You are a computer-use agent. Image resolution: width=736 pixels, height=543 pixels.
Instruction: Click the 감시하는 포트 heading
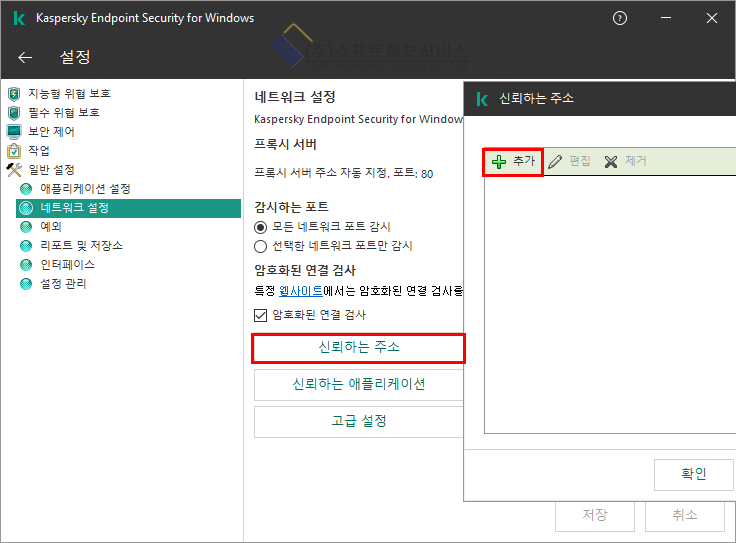(291, 207)
